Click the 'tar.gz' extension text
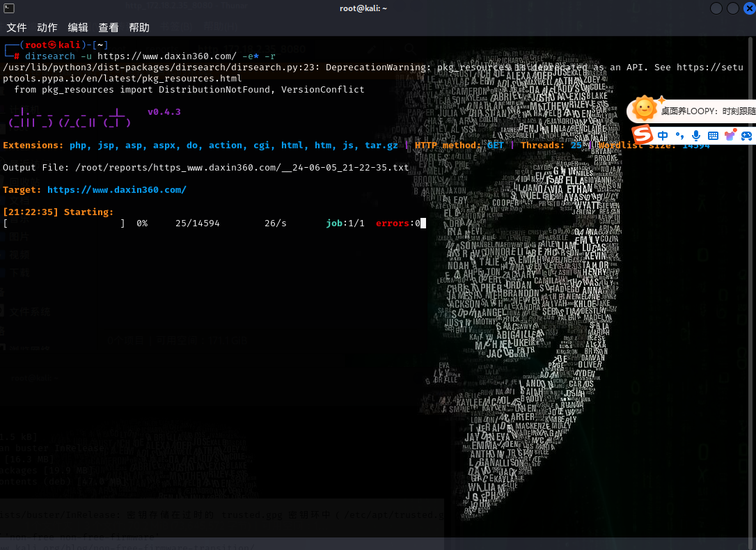The height and width of the screenshot is (550, 756). click(381, 145)
